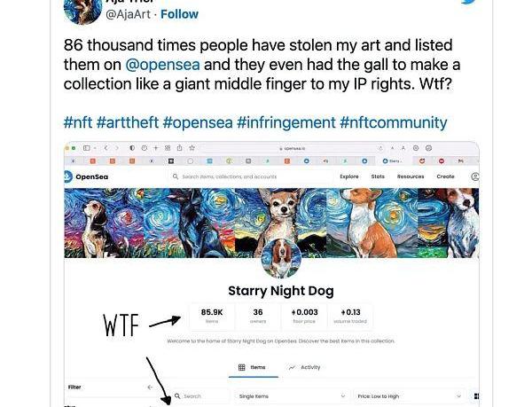The image size is (532, 407).
Task: Open a new tab with plus icon
Action: pyautogui.click(x=156, y=148)
